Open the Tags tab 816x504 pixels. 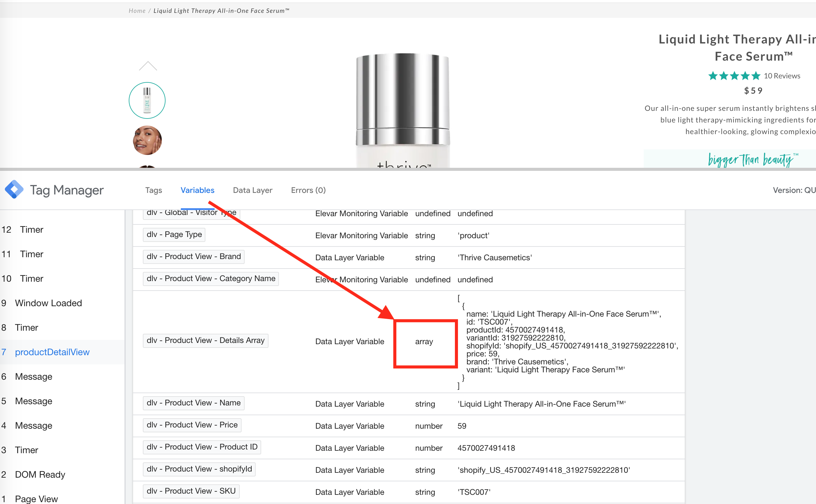(x=154, y=190)
